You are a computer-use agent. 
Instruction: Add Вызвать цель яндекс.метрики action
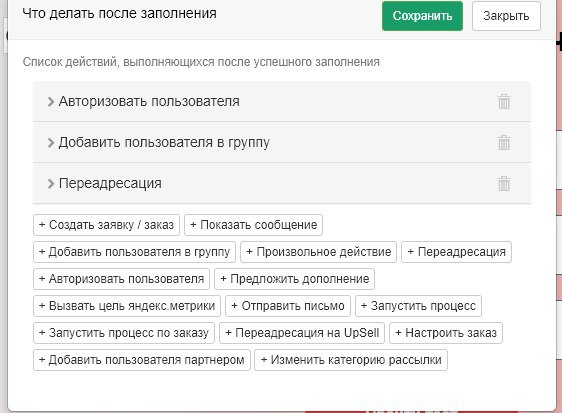[127, 306]
